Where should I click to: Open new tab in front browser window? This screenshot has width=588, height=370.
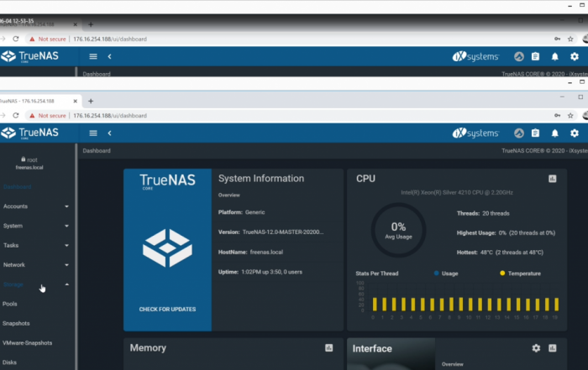pyautogui.click(x=91, y=102)
